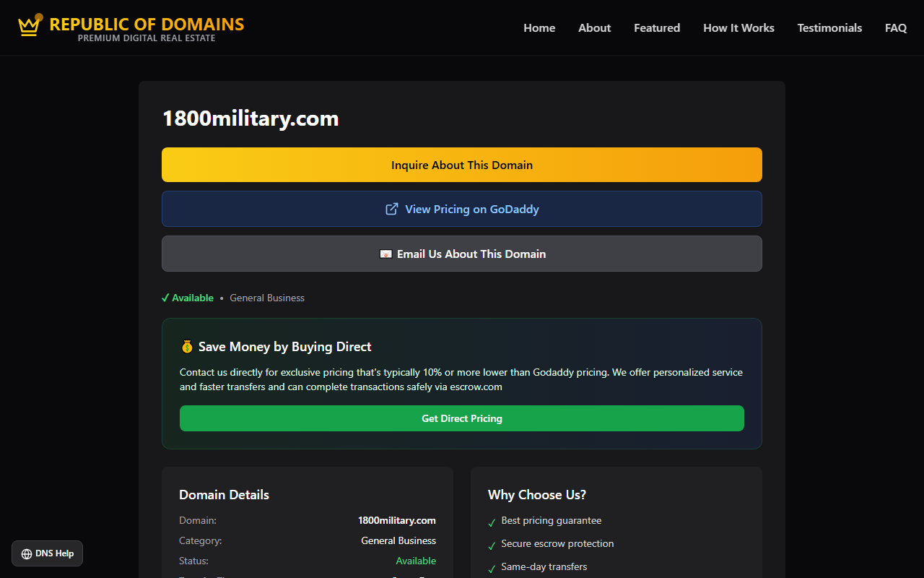Go to the About page
Screen dimensions: 924x578
594,27
